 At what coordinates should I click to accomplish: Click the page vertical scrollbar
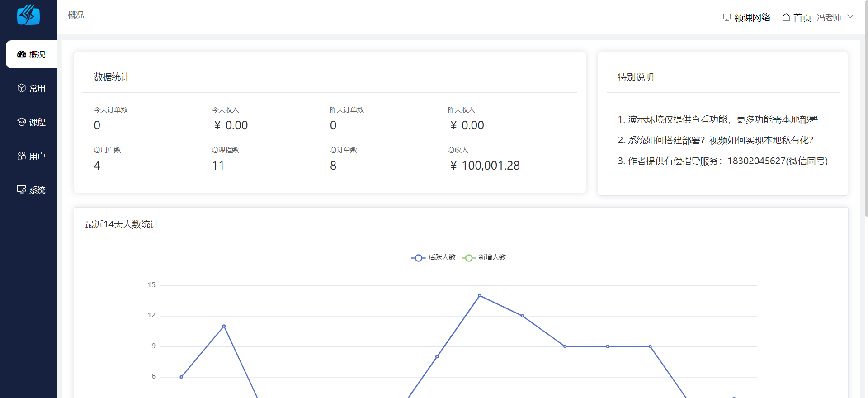[x=866, y=109]
